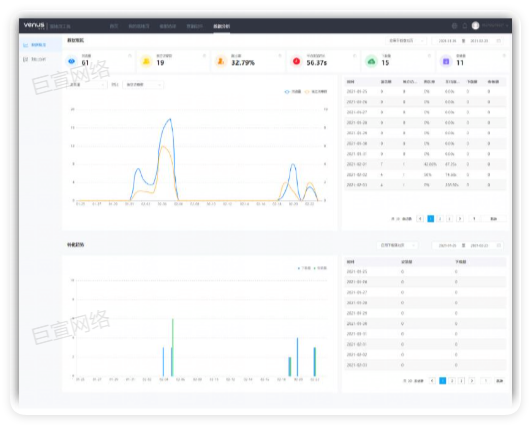This screenshot has width=531, height=425.
Task: Select the second item in left sidebar
Action: coord(35,59)
